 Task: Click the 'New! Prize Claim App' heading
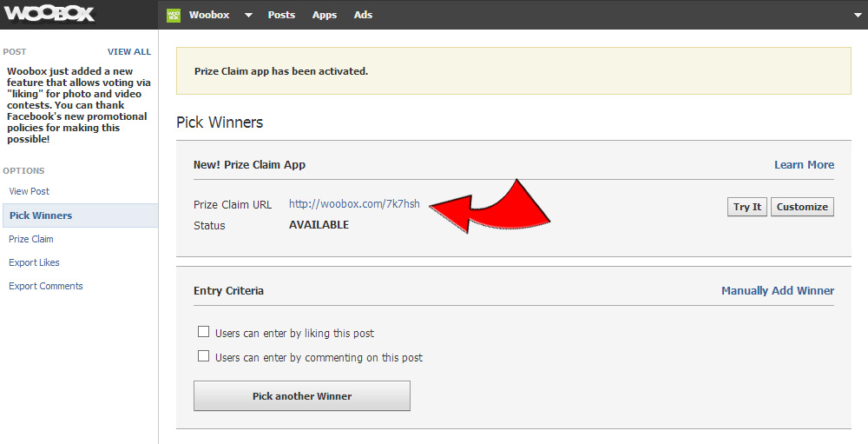[249, 164]
